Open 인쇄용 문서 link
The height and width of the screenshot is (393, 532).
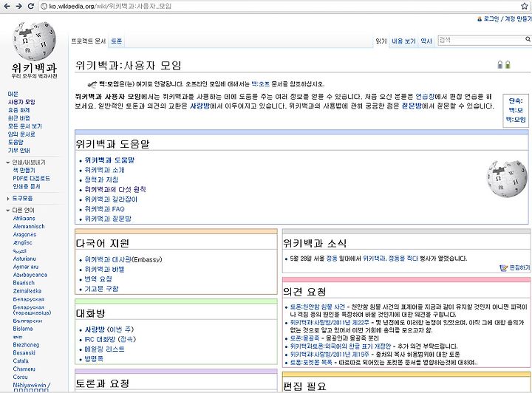27,186
